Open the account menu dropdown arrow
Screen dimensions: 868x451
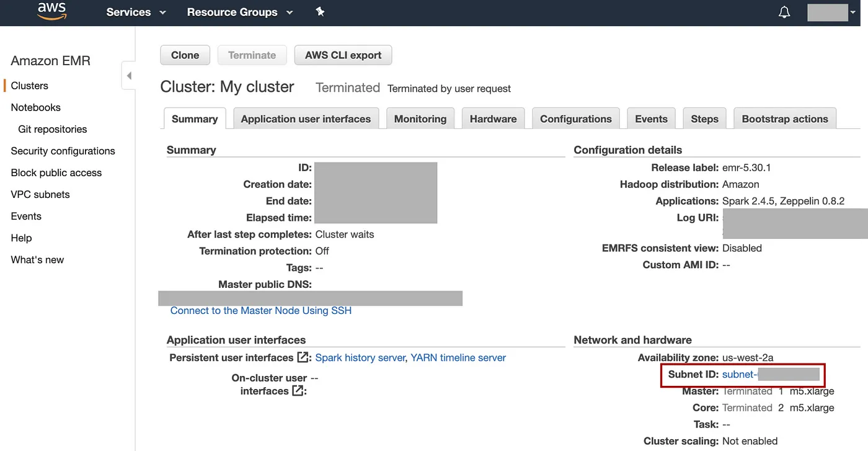click(x=853, y=12)
